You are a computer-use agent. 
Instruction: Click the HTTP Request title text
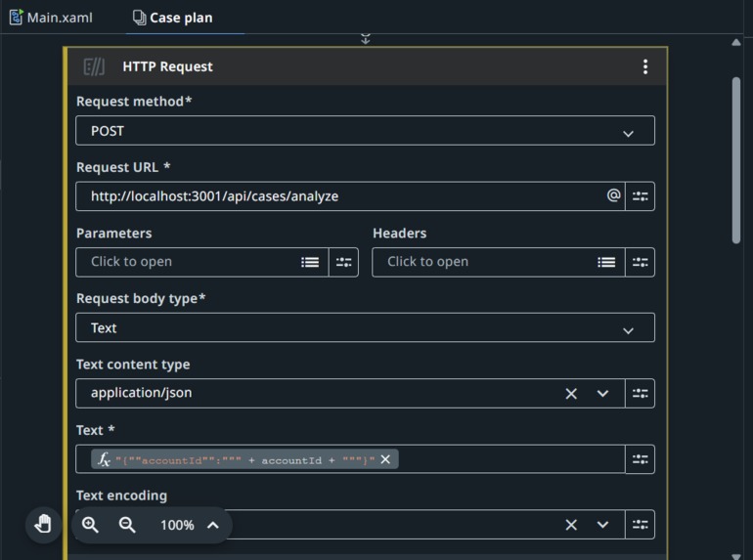click(167, 66)
